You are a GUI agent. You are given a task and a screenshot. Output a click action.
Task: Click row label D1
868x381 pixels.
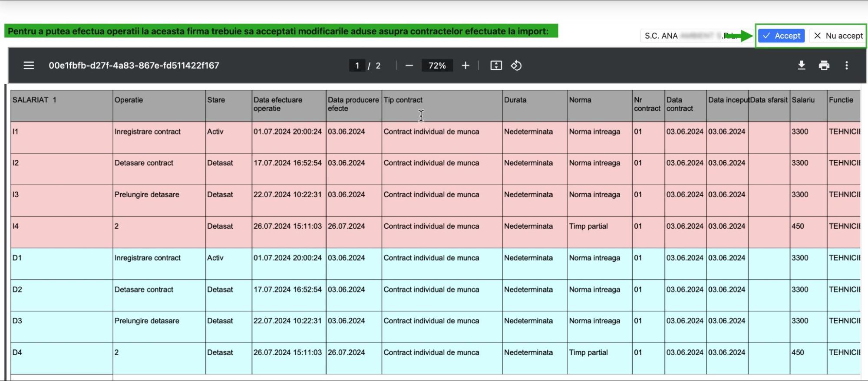coord(17,258)
